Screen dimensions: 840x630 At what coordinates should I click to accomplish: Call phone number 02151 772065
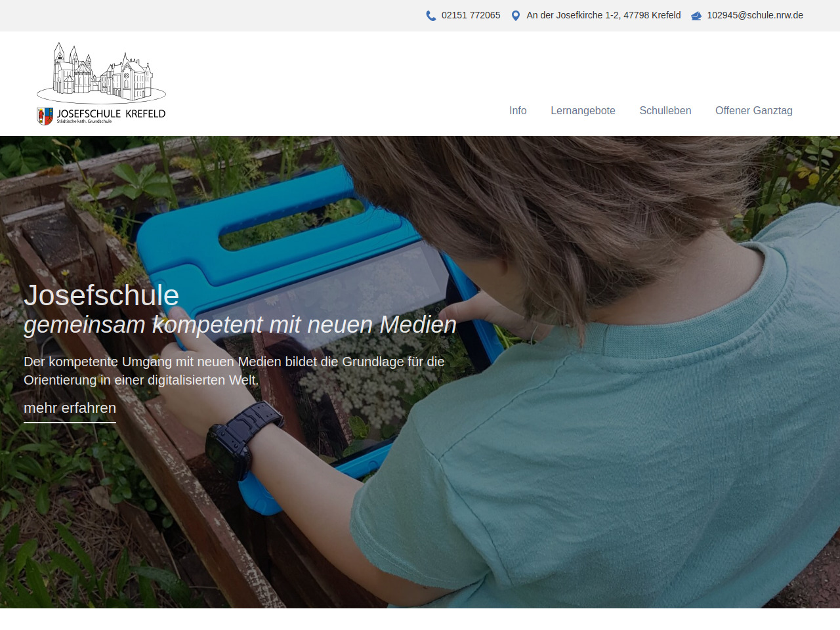coord(471,15)
